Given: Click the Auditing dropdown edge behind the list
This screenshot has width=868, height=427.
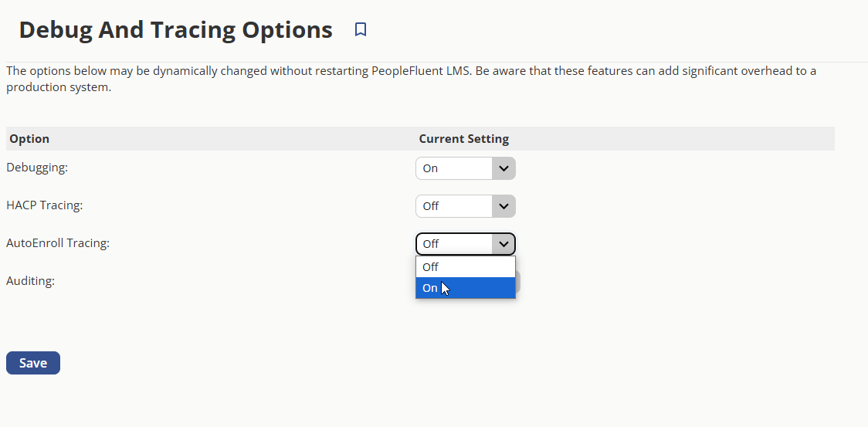Looking at the screenshot, I should pyautogui.click(x=517, y=281).
